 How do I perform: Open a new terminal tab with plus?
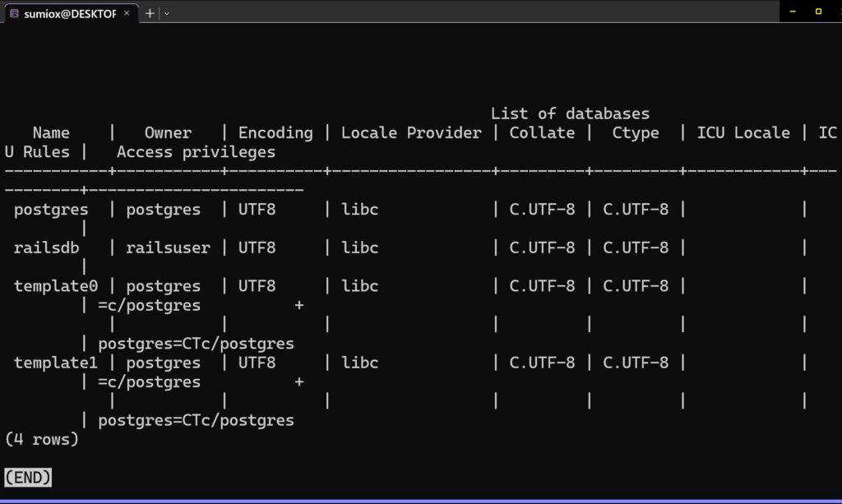tap(150, 13)
